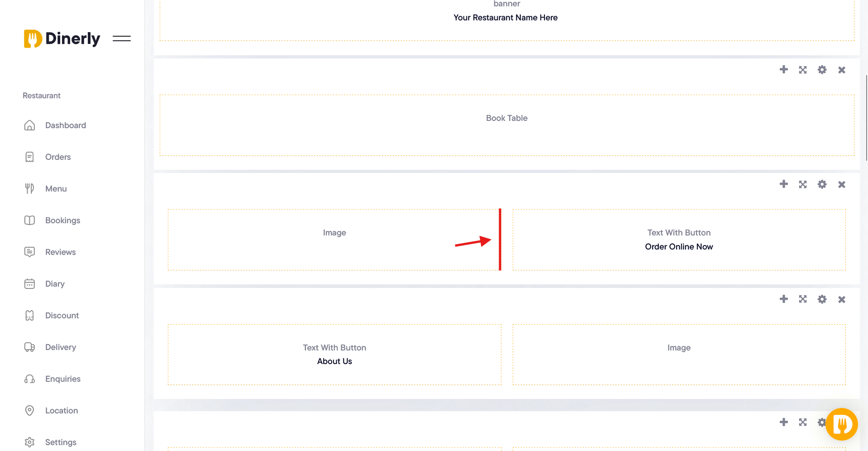
Task: Remove the About Us section
Action: click(842, 299)
